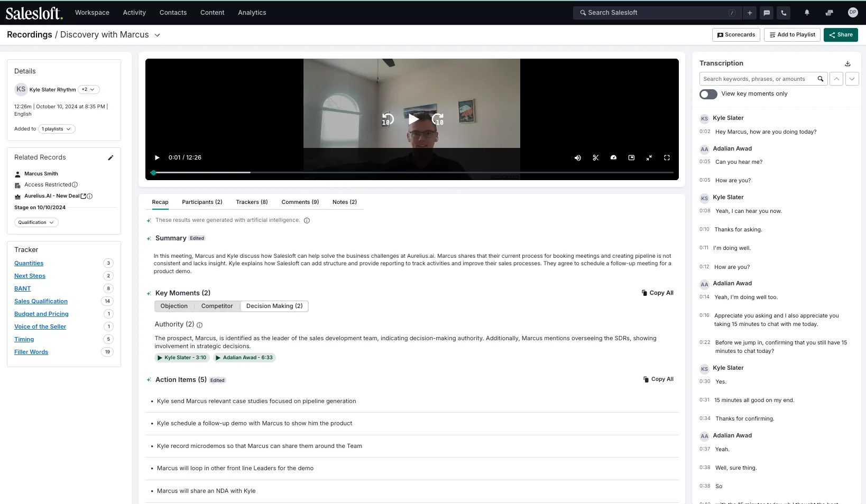Click the Scorecards button

(x=736, y=35)
